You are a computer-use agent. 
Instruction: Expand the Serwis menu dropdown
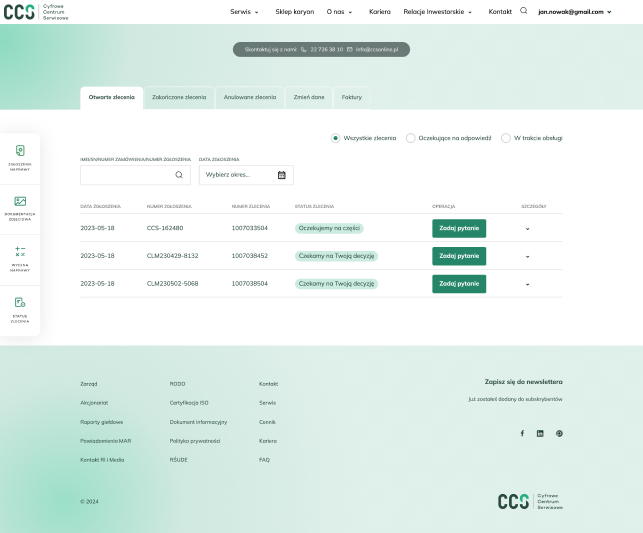click(244, 12)
